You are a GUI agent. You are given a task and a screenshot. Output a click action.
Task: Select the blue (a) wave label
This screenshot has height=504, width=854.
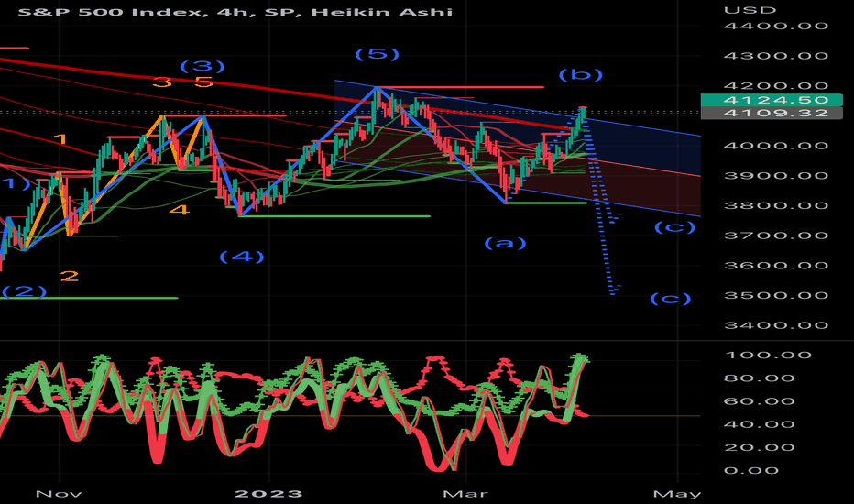point(506,243)
